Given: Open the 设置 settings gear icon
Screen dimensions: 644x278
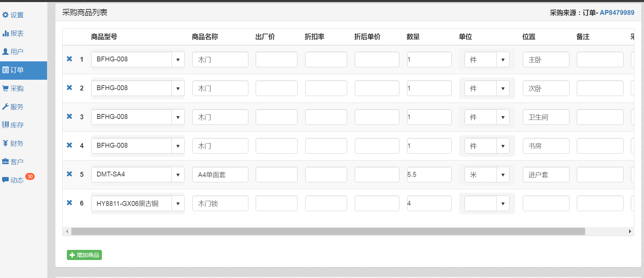Looking at the screenshot, I should point(5,15).
